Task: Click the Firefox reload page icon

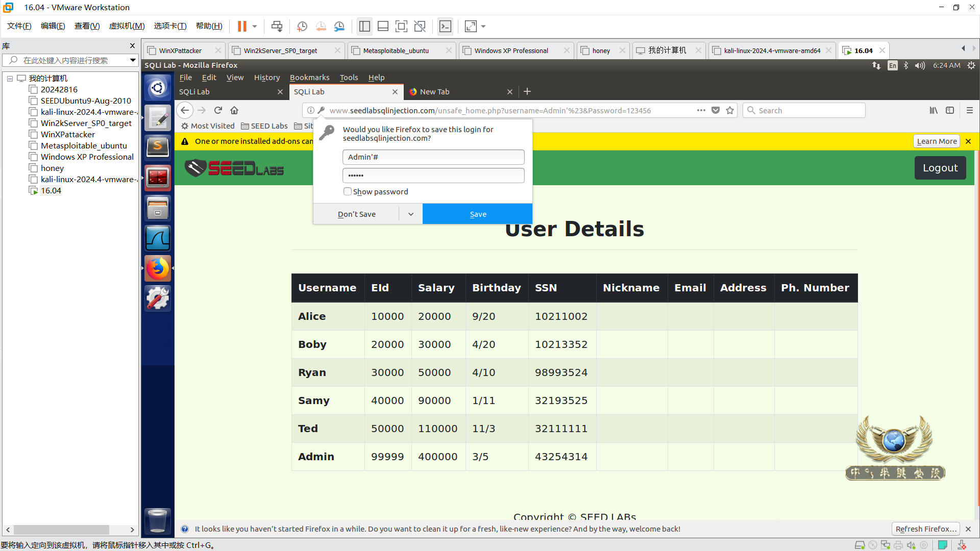Action: 218,110
